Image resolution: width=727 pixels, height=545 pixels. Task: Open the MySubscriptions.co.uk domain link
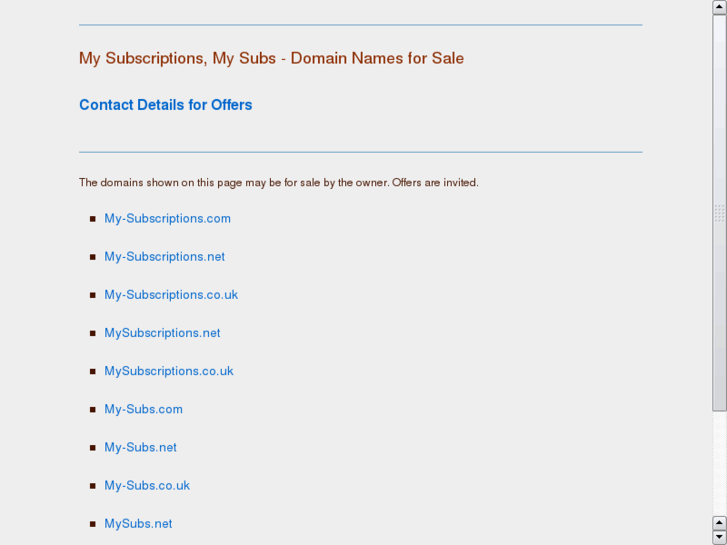point(169,370)
